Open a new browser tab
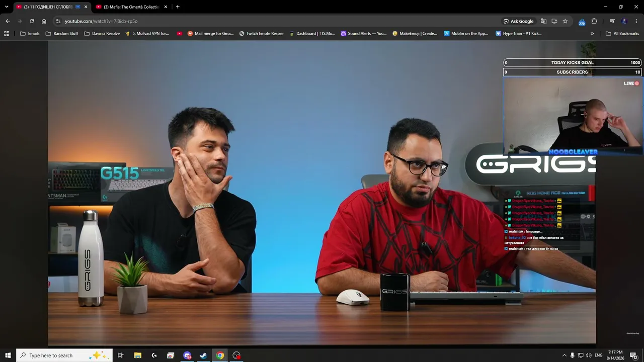The image size is (644, 362). click(x=178, y=7)
